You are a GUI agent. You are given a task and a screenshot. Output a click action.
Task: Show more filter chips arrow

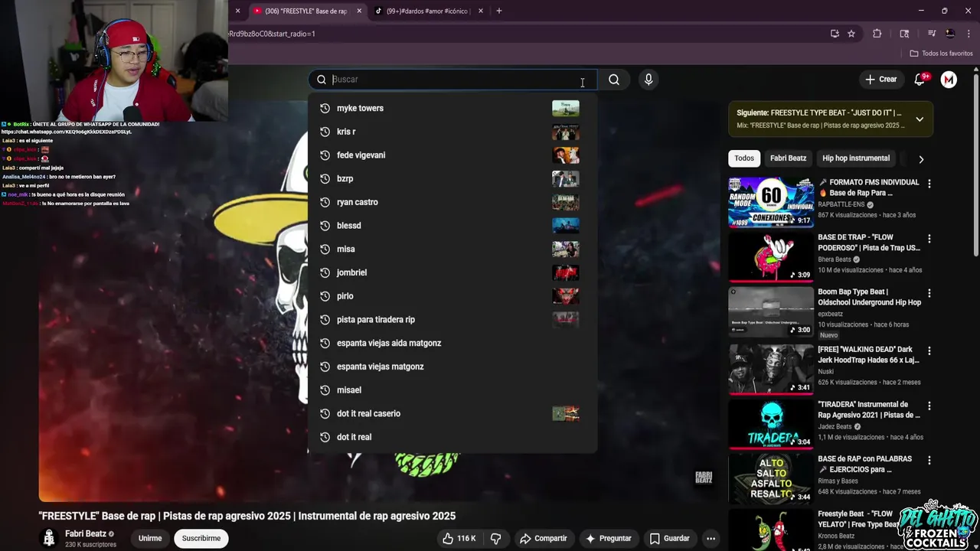click(921, 159)
